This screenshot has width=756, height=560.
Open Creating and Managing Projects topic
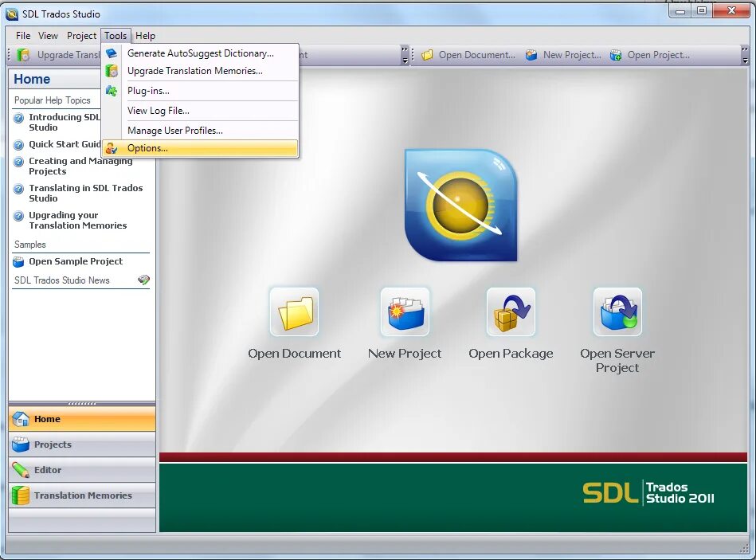80,166
